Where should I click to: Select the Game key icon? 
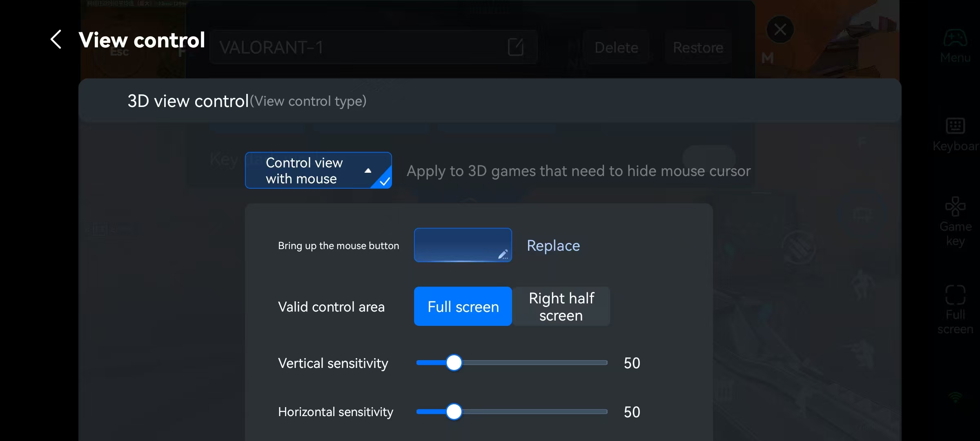coord(955,207)
